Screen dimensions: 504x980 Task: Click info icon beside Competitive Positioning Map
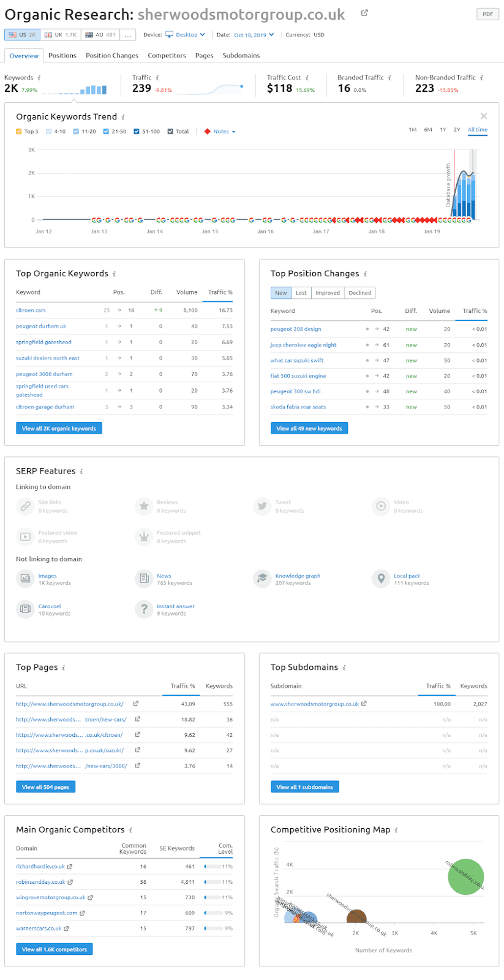coord(396,830)
